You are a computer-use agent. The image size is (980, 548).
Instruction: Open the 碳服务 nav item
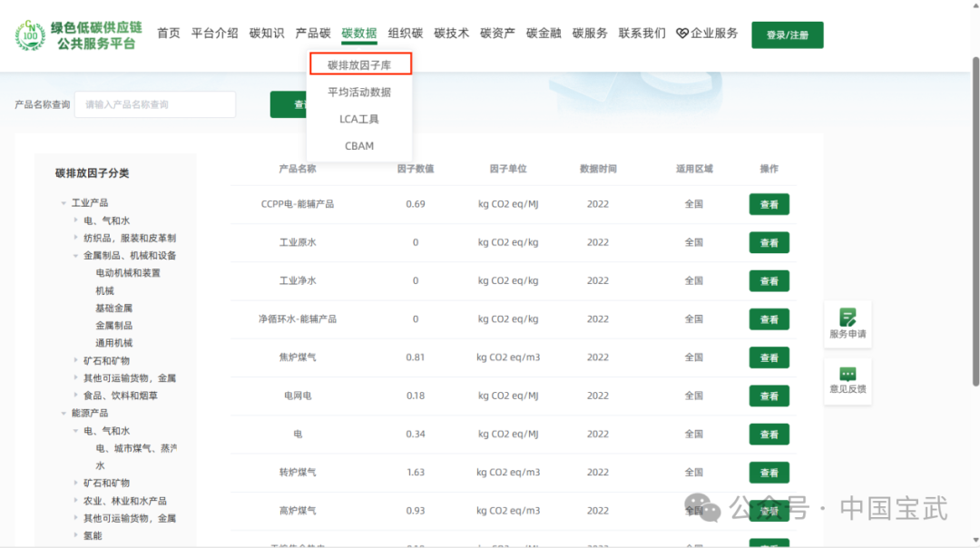coord(590,34)
